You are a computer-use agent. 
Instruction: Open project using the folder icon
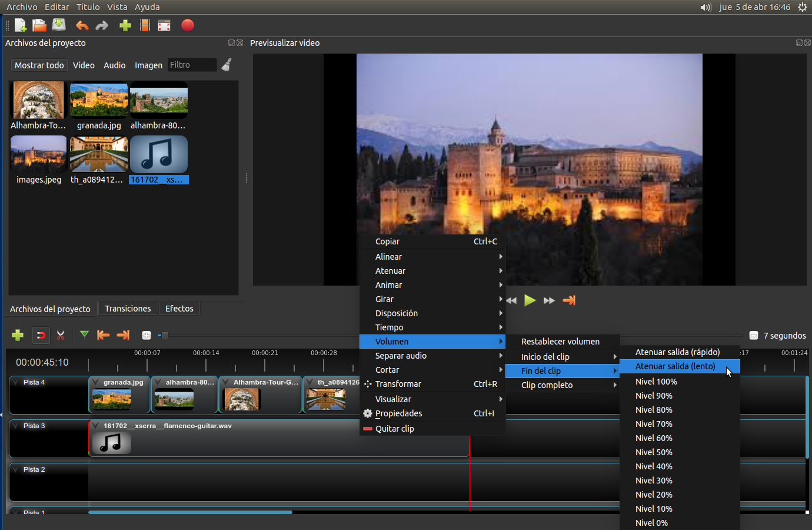(x=39, y=25)
